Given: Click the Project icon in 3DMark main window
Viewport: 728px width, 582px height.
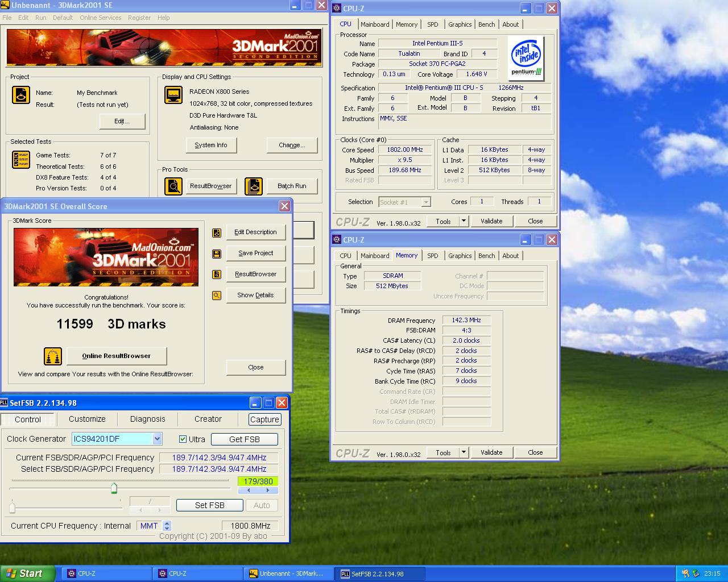Looking at the screenshot, I should [x=21, y=95].
